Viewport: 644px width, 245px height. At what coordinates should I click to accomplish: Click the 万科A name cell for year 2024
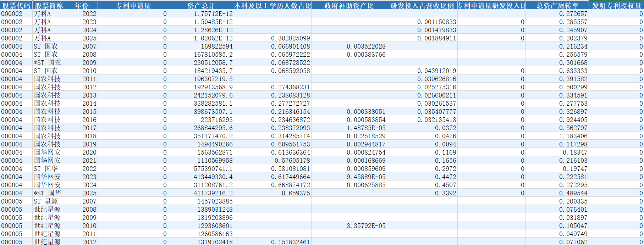click(x=49, y=30)
